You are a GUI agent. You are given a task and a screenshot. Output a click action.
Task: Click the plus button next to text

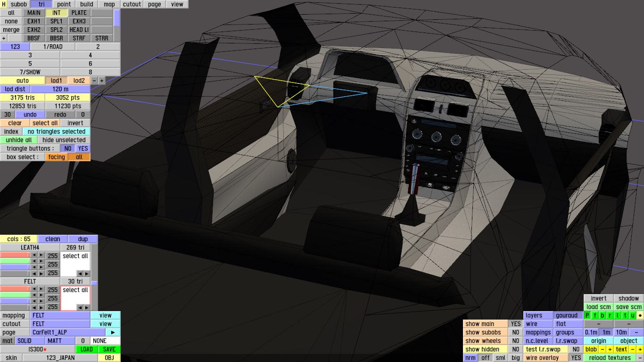tap(640, 349)
